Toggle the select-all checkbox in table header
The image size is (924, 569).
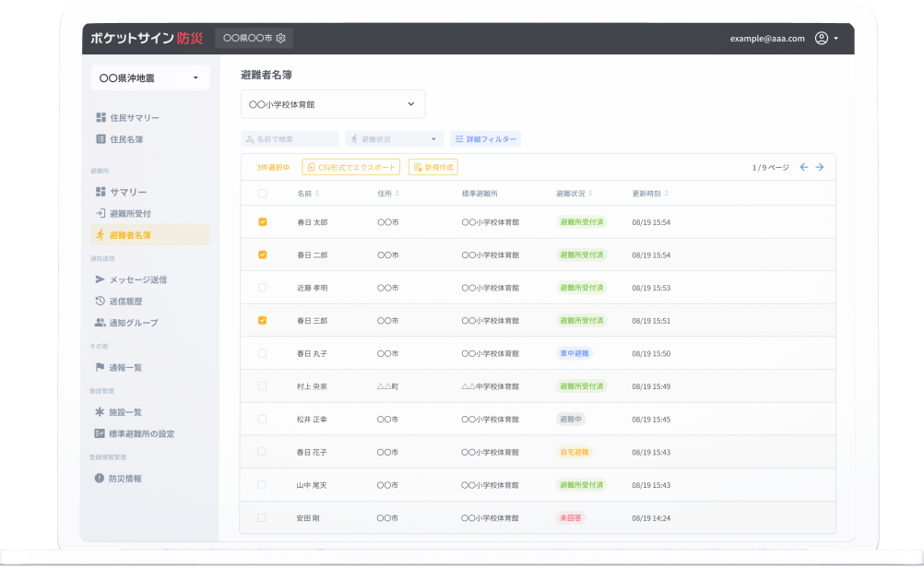coord(263,194)
